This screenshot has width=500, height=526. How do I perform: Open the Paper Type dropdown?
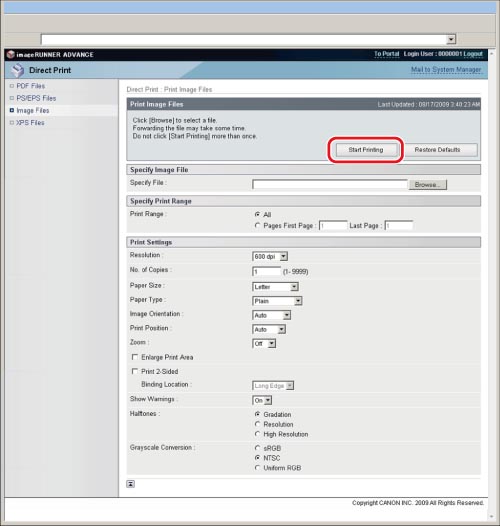[x=278, y=301]
